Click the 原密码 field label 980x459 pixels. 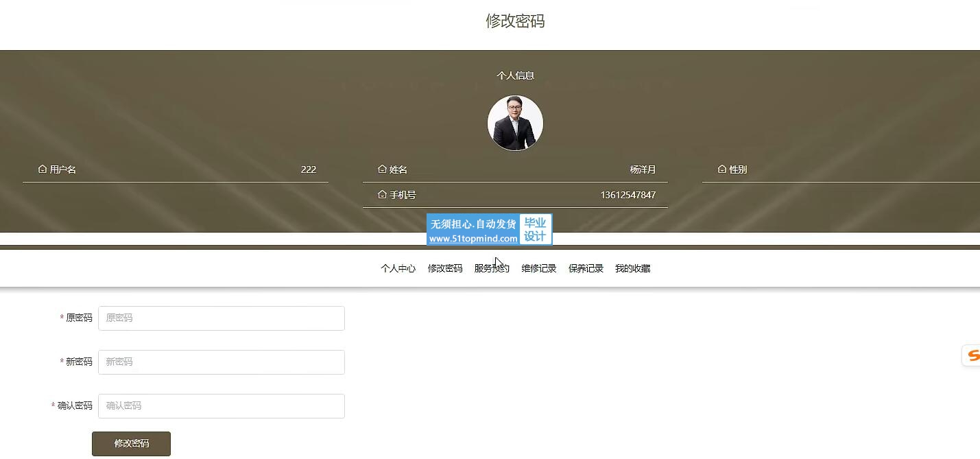tap(79, 318)
